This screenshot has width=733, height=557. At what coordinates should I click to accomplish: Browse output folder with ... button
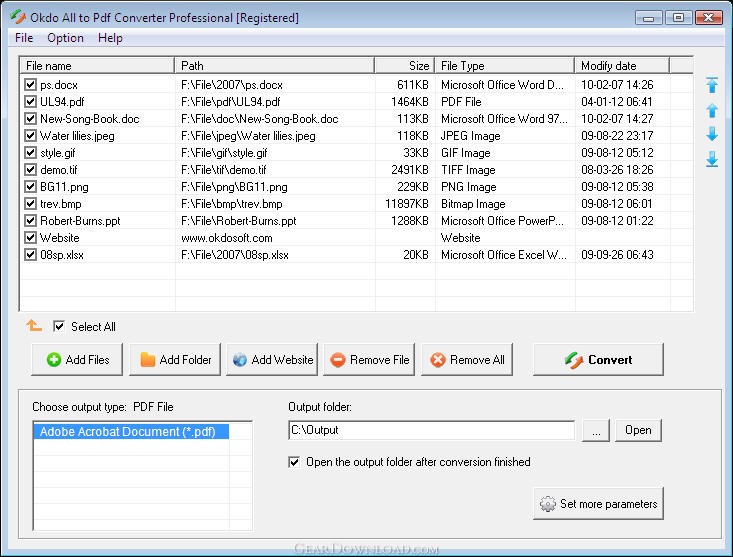pos(596,430)
